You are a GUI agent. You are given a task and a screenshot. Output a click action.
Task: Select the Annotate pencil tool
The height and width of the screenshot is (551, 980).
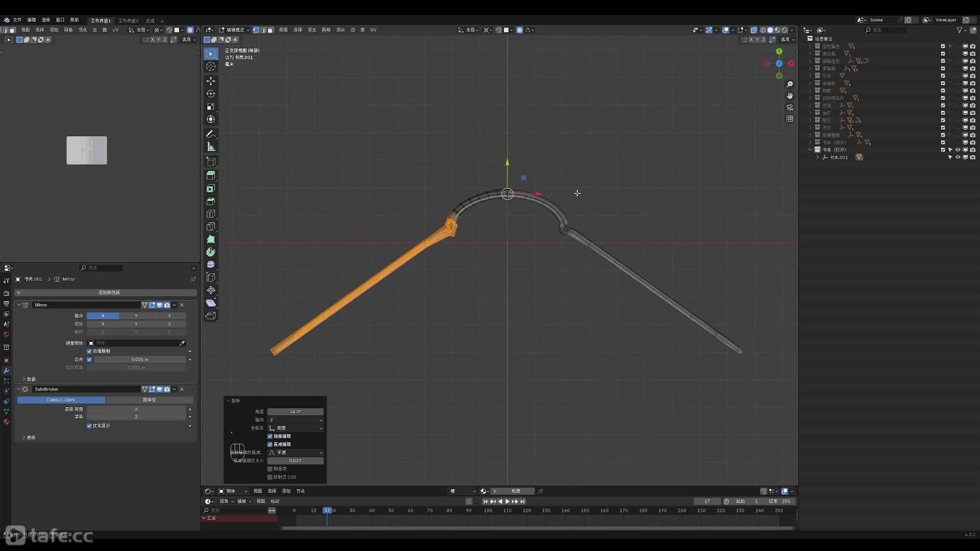211,134
